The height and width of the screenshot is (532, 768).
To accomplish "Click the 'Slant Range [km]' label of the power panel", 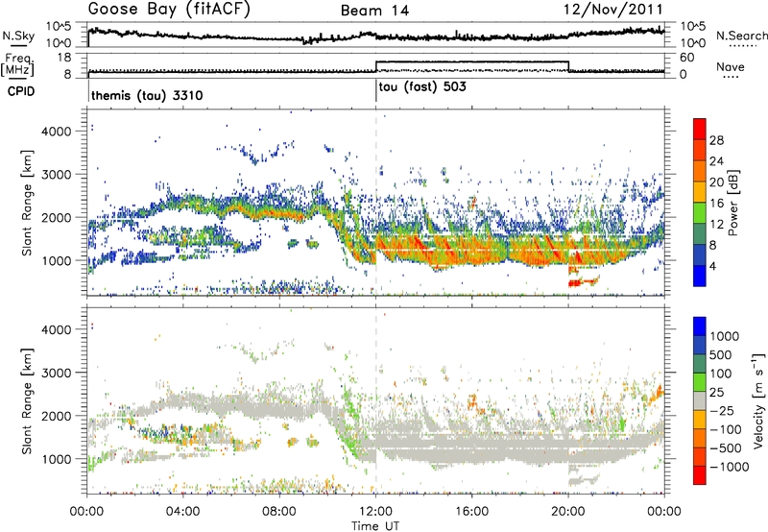I will (27, 203).
